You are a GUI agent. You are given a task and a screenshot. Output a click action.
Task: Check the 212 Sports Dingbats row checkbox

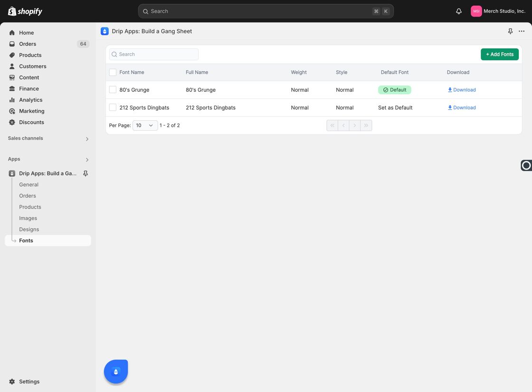point(113,107)
